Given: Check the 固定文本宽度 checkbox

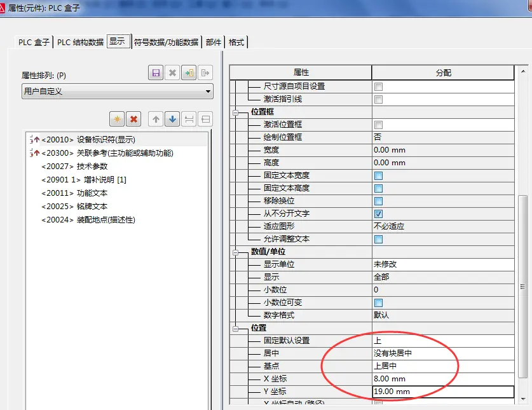Looking at the screenshot, I should [378, 175].
